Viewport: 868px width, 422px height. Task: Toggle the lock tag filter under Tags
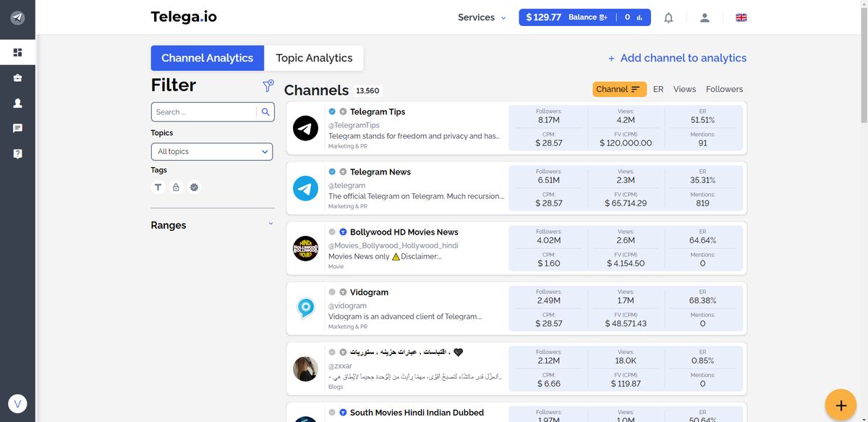point(176,187)
